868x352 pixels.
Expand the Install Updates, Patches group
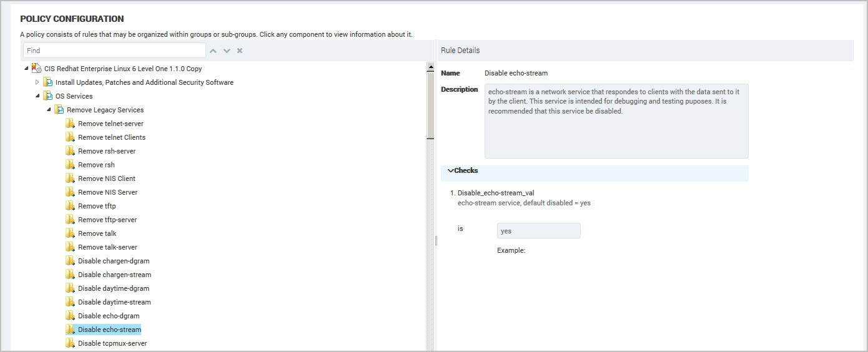click(x=37, y=82)
